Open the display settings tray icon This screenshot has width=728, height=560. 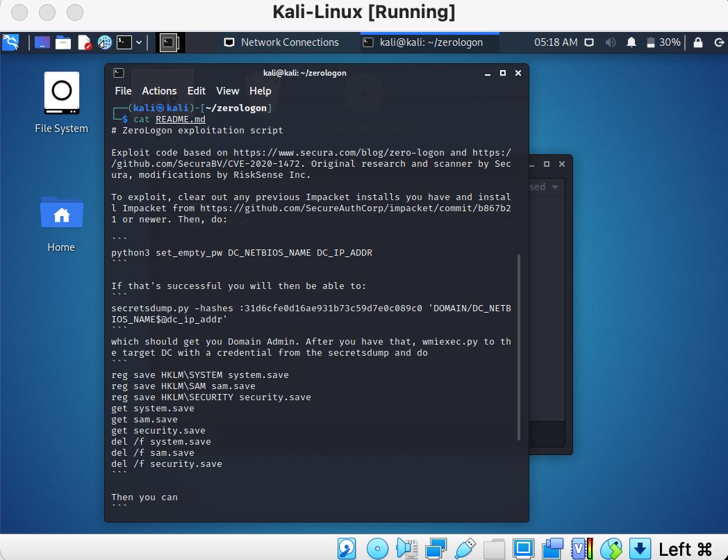pos(589,42)
